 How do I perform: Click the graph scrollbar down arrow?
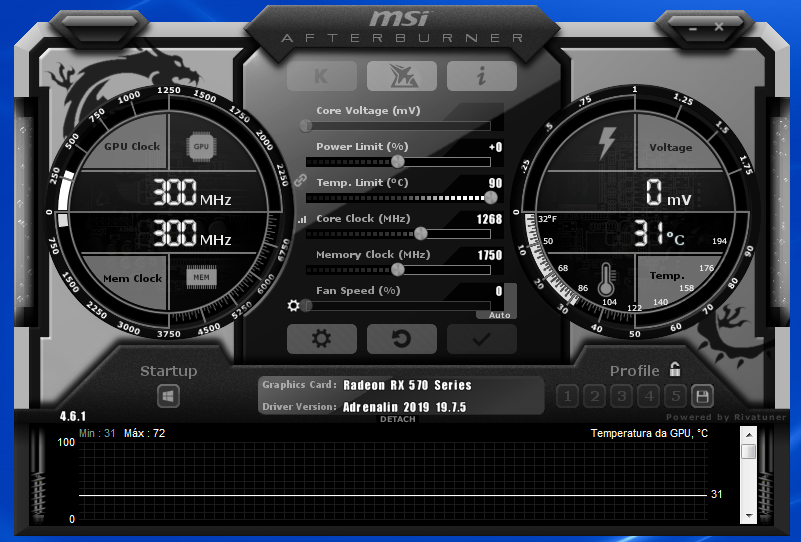[748, 515]
